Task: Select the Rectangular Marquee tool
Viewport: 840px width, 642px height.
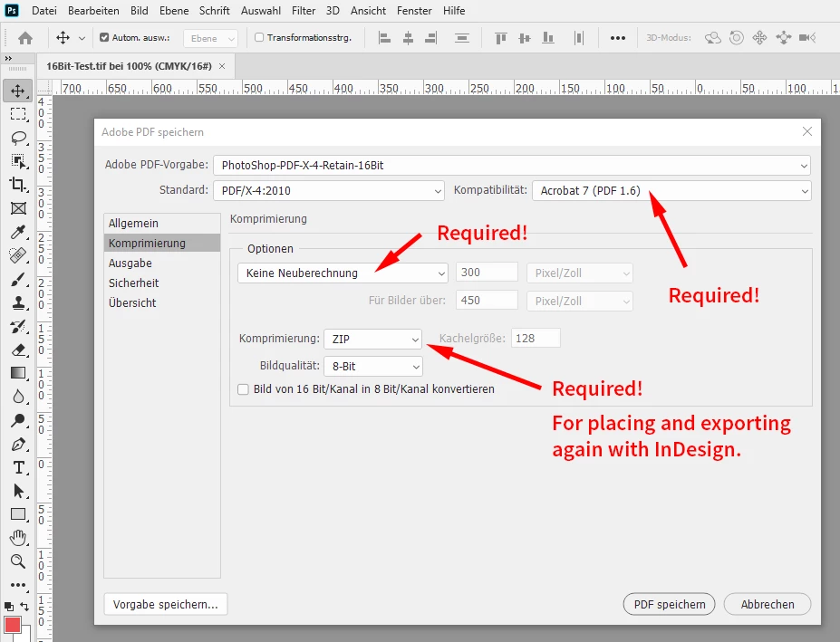Action: click(18, 114)
